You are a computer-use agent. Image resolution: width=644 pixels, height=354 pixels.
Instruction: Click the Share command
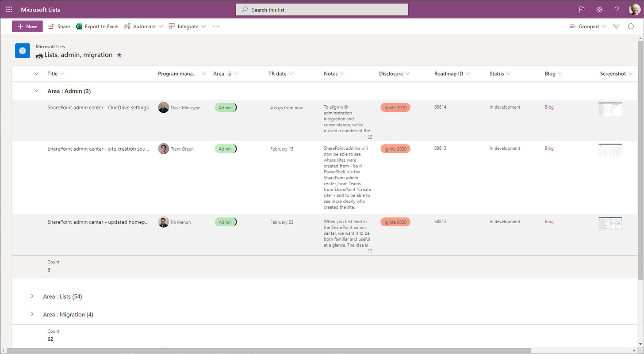point(59,26)
